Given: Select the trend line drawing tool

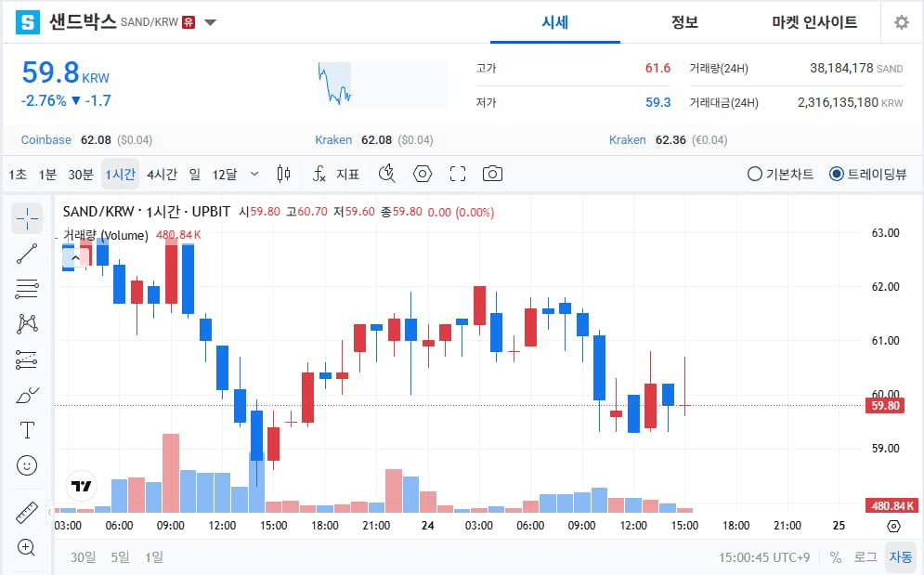Looking at the screenshot, I should (x=27, y=254).
